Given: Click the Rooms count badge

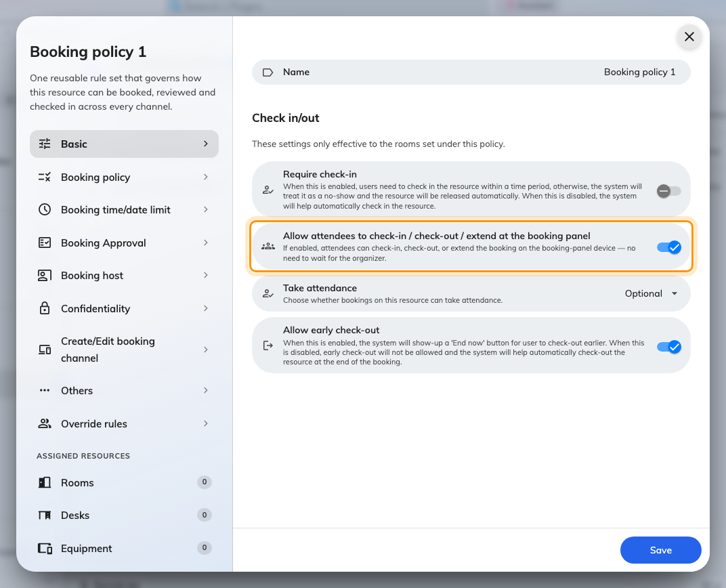Looking at the screenshot, I should coord(205,482).
